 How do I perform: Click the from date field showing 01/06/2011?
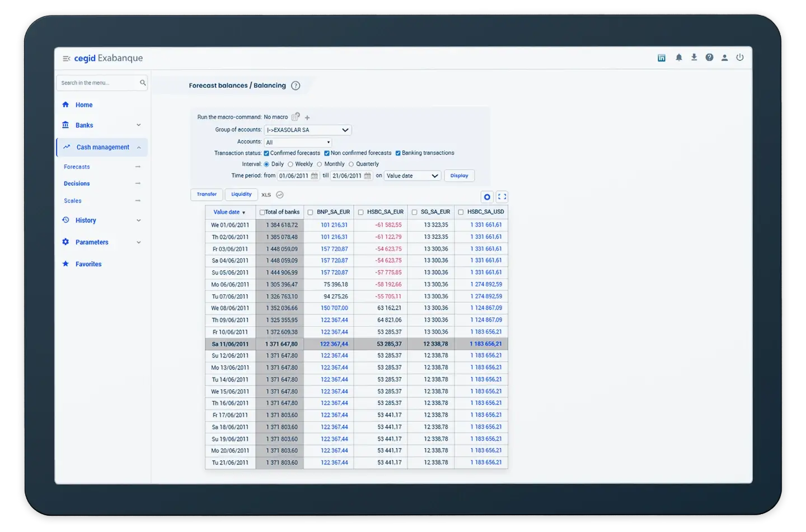(x=294, y=175)
